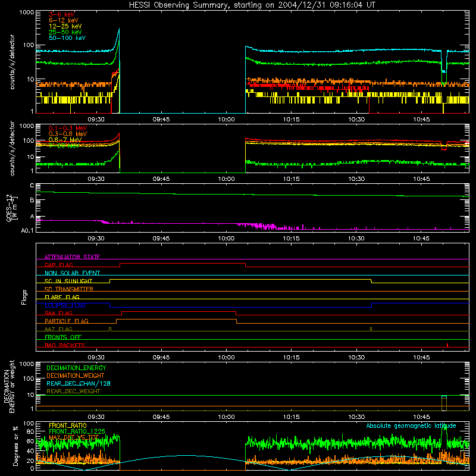Click 09:30 time label under keV panel
This screenshot has height=476, width=476.
pyautogui.click(x=96, y=120)
